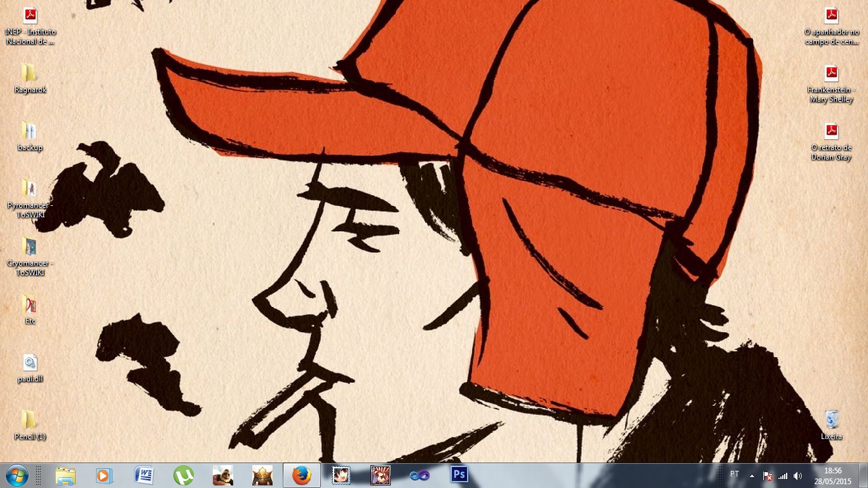Select Frankenstein - Mary Shelley PDF
Viewport: 868px width, 488px height.
831,83
